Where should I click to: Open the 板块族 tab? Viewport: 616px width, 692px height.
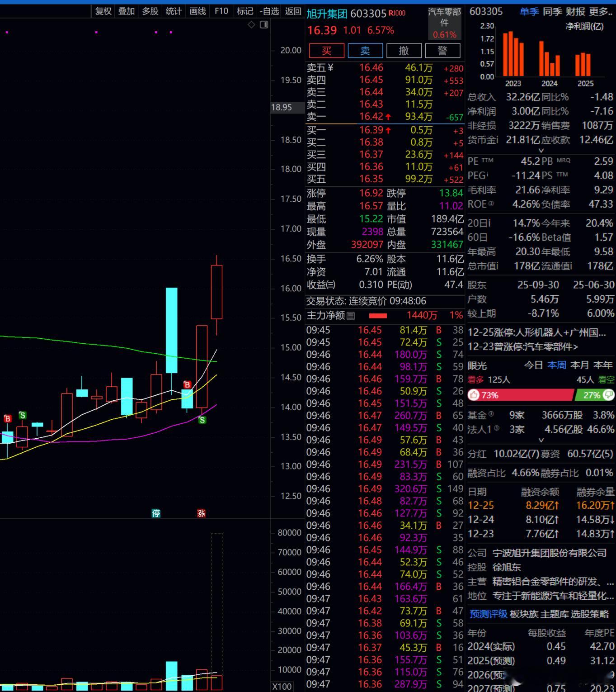524,614
